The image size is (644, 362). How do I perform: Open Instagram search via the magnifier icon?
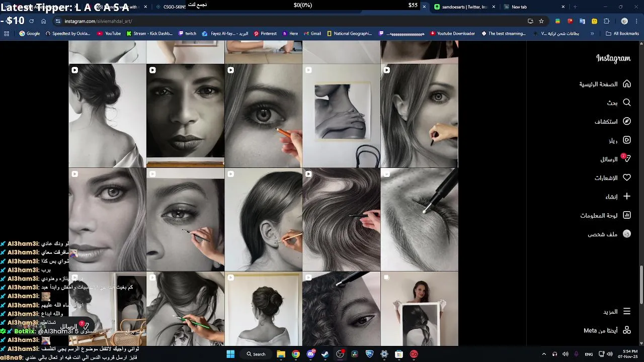[x=626, y=103]
